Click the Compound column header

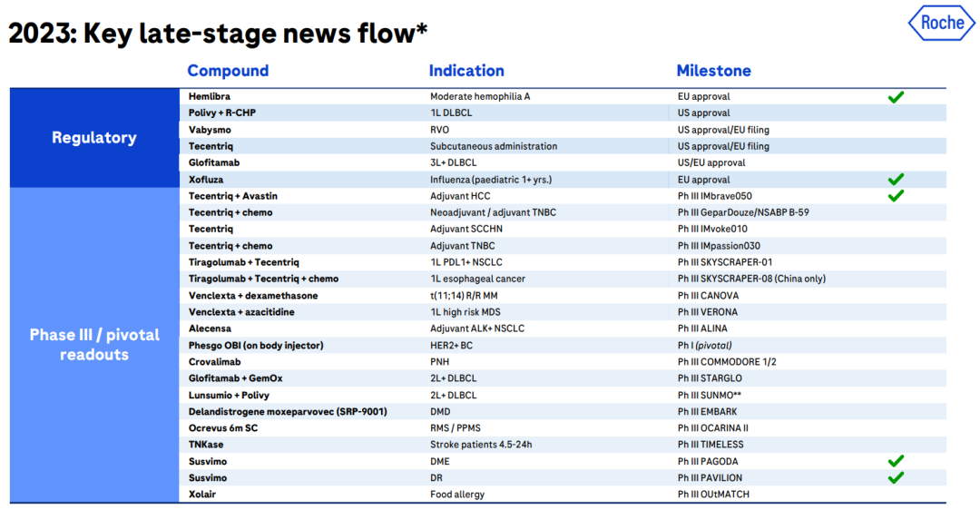228,71
